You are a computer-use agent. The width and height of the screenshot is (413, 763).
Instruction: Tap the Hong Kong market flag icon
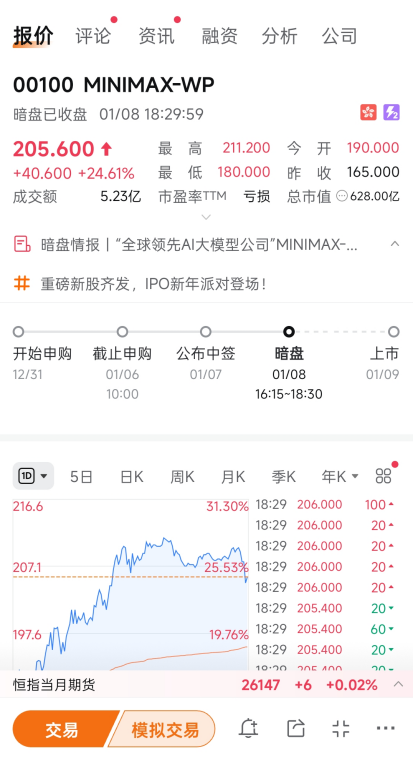[x=368, y=112]
